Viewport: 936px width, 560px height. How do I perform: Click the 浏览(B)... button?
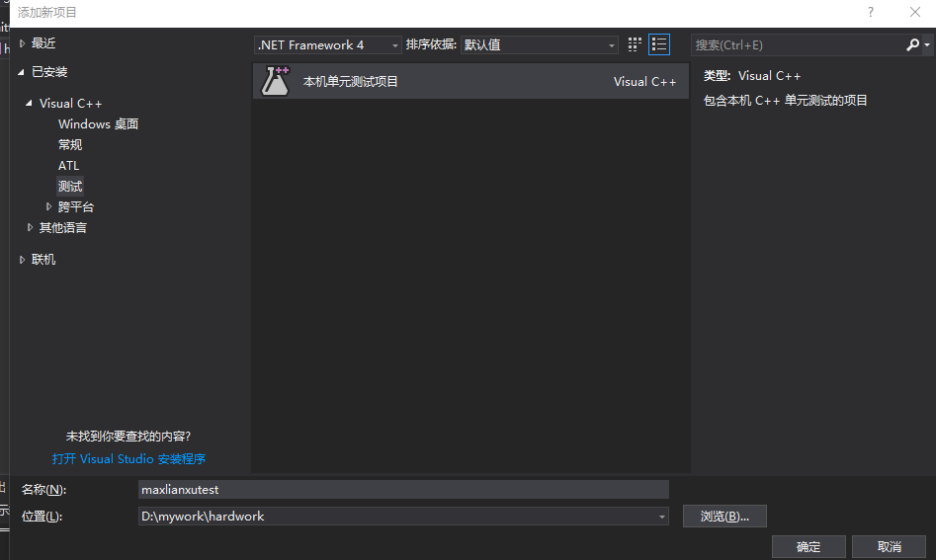pos(724,517)
